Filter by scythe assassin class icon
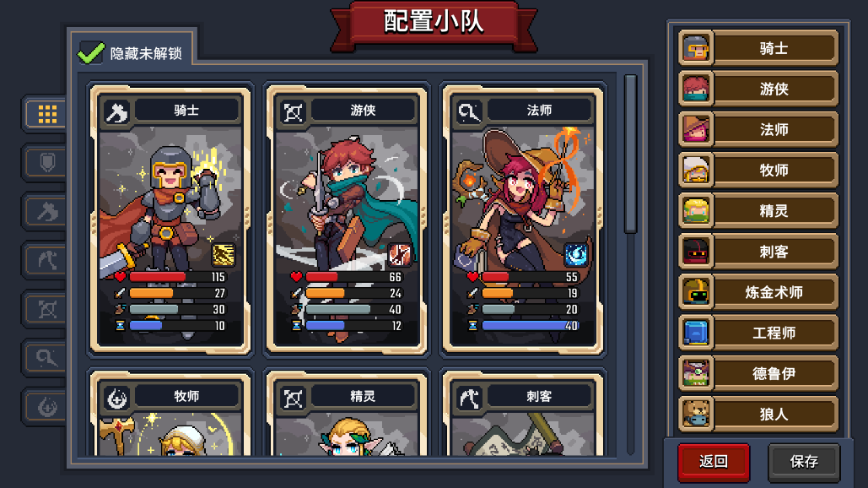Viewport: 868px width, 488px height. click(47, 260)
